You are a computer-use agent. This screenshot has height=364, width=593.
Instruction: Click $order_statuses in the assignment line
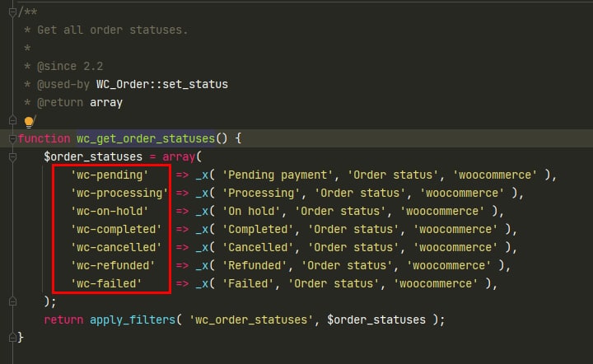point(93,156)
